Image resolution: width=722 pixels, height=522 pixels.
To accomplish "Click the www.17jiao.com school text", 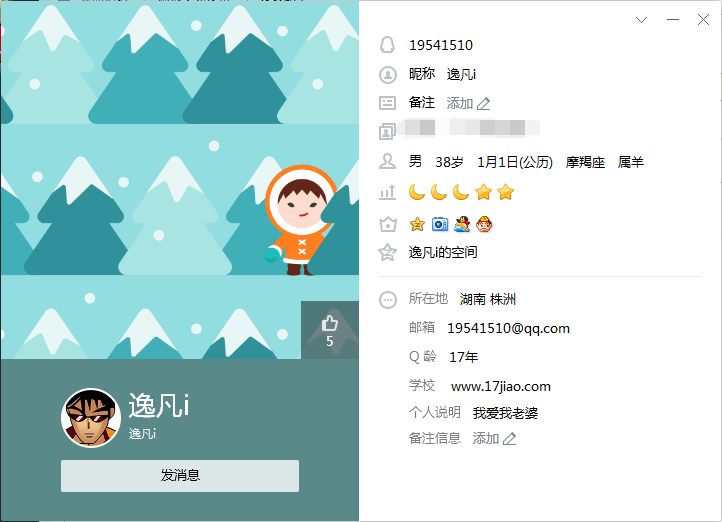I will 501,386.
